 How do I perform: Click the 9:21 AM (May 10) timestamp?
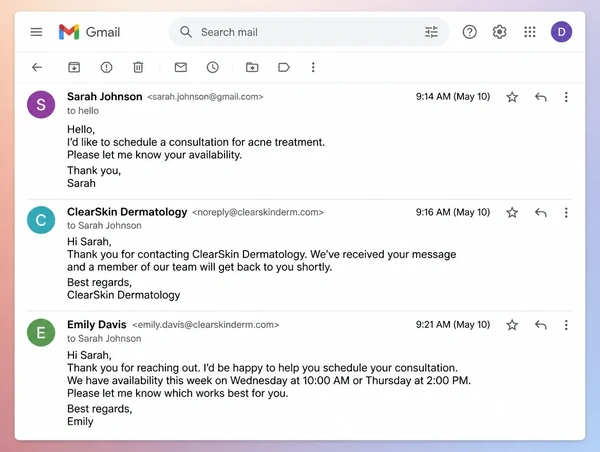click(453, 325)
